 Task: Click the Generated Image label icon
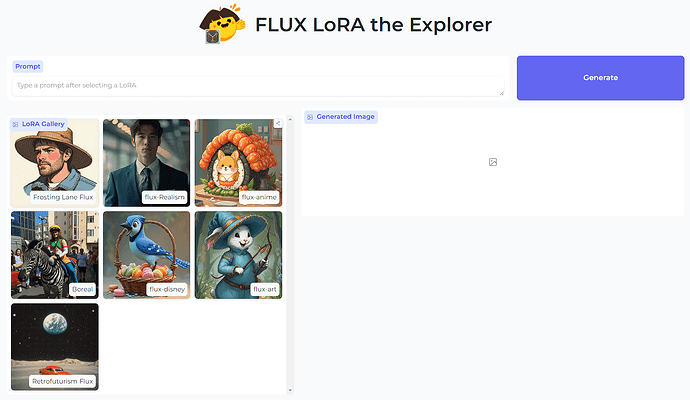(x=310, y=117)
